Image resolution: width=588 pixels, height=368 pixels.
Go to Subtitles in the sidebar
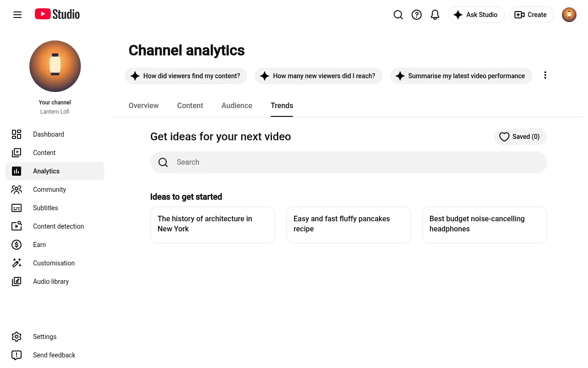[x=55, y=208]
